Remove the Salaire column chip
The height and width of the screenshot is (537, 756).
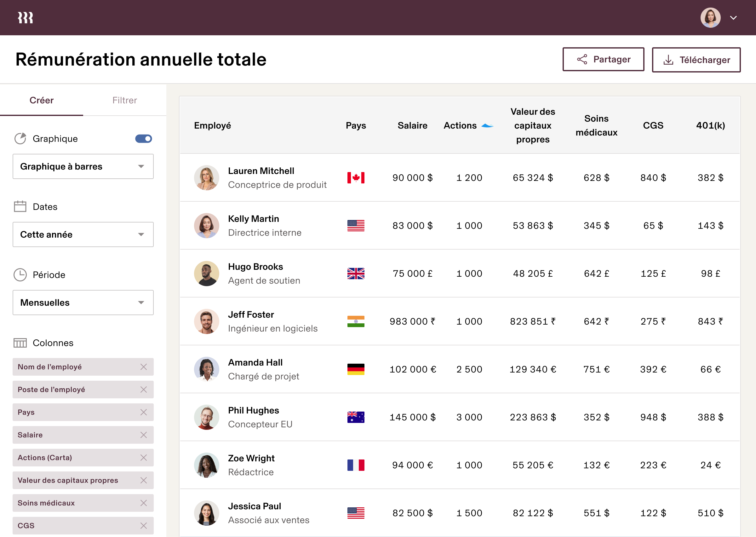pos(143,435)
